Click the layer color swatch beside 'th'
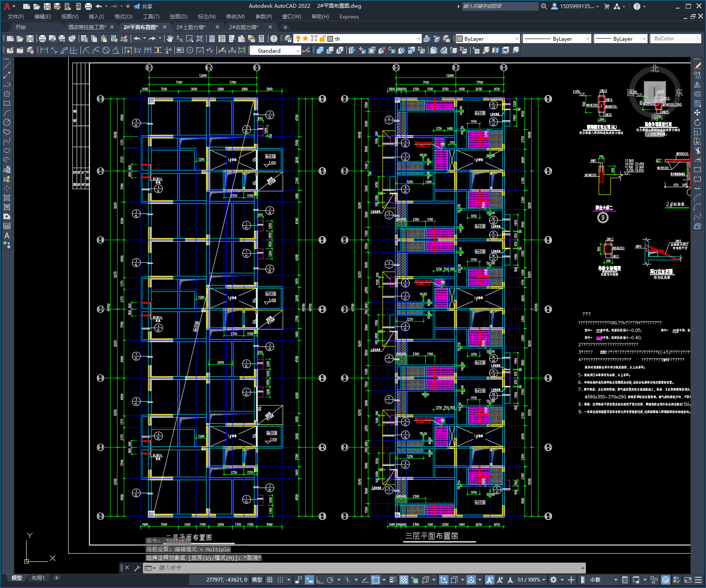Screen dimensions: 706x588 pos(330,39)
